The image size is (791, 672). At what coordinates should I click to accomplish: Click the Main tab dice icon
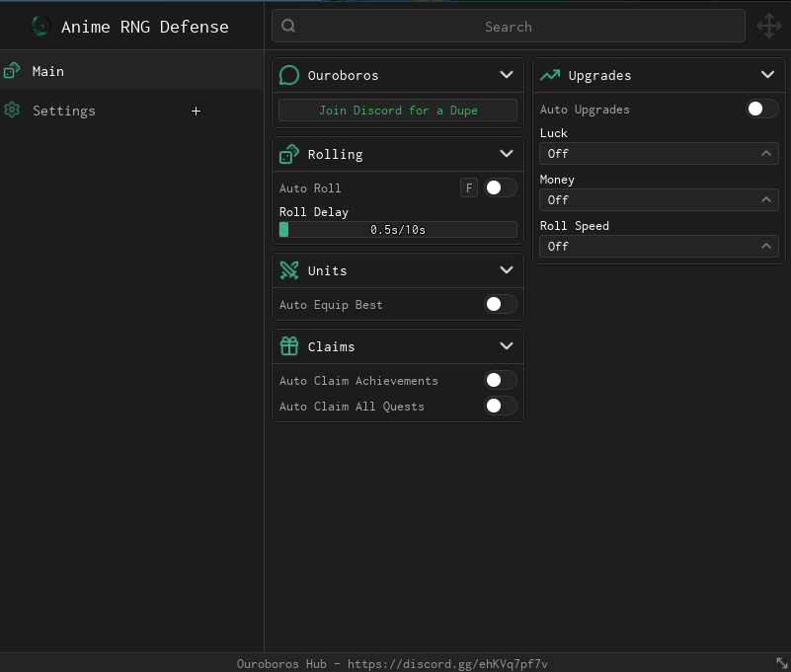[12, 71]
